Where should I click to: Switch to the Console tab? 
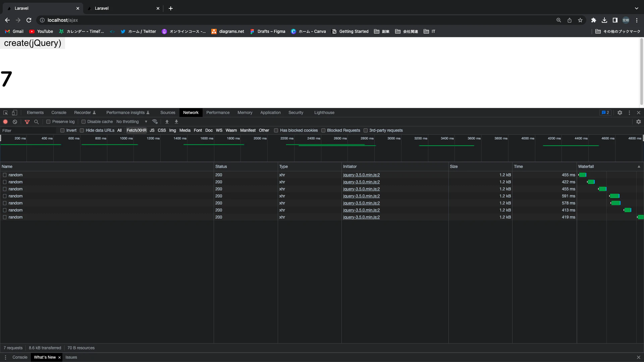[59, 113]
